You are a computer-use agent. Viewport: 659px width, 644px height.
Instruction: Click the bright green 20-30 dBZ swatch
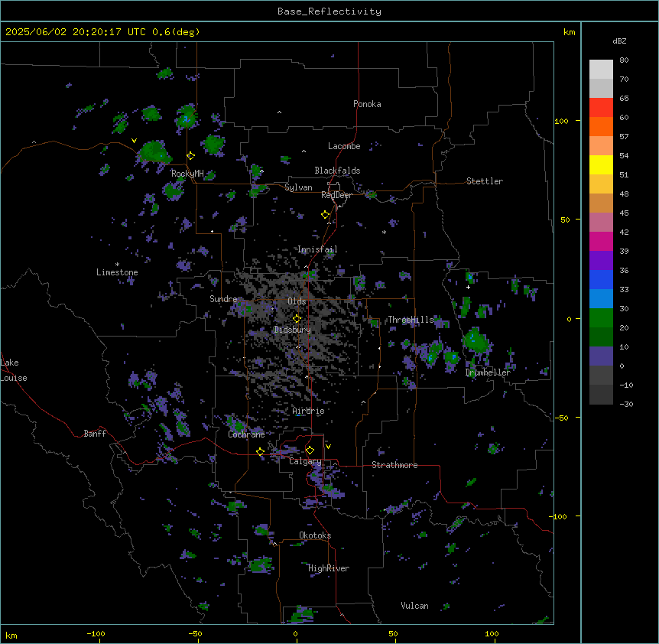click(x=601, y=318)
